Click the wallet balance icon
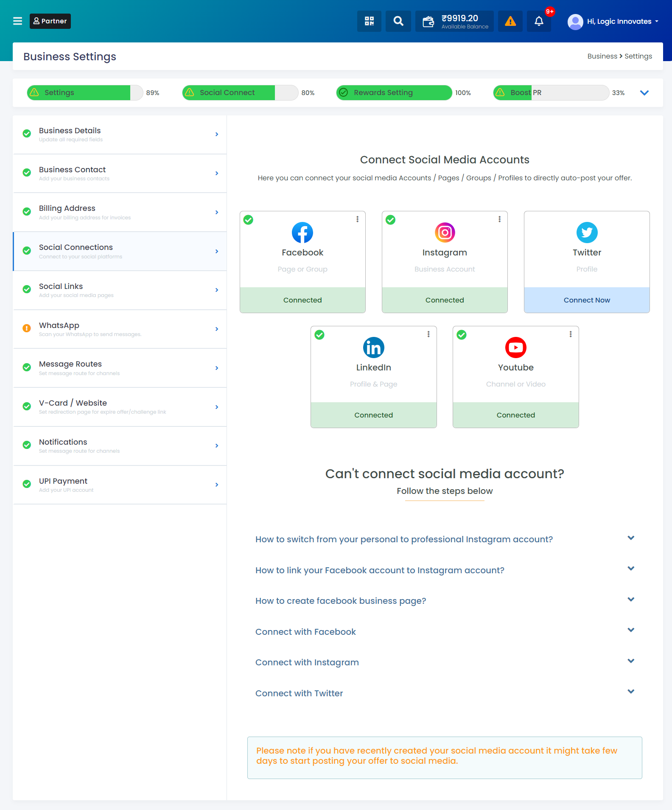The image size is (672, 810). [428, 21]
